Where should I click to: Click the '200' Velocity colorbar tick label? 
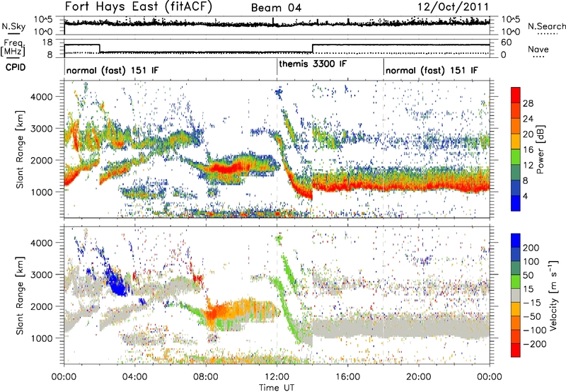pyautogui.click(x=531, y=248)
